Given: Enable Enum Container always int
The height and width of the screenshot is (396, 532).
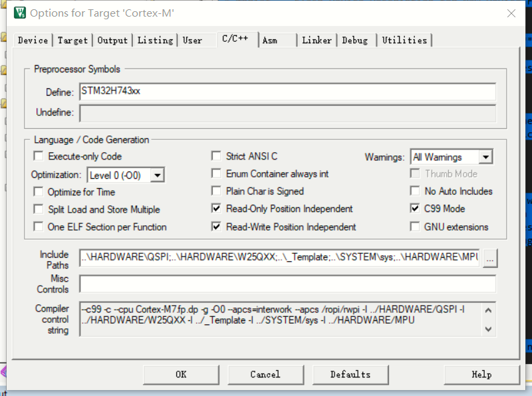Looking at the screenshot, I should tap(216, 173).
